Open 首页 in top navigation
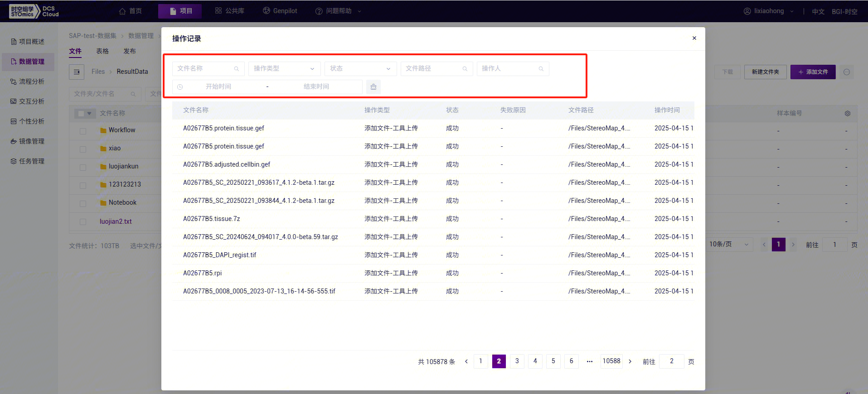Viewport: 868px width, 394px height. pos(131,11)
